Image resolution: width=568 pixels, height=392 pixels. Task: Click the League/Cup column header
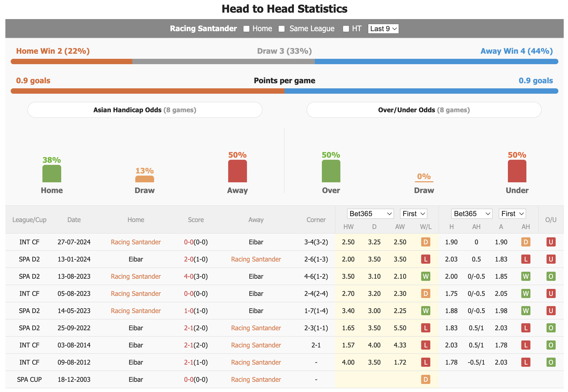point(29,220)
